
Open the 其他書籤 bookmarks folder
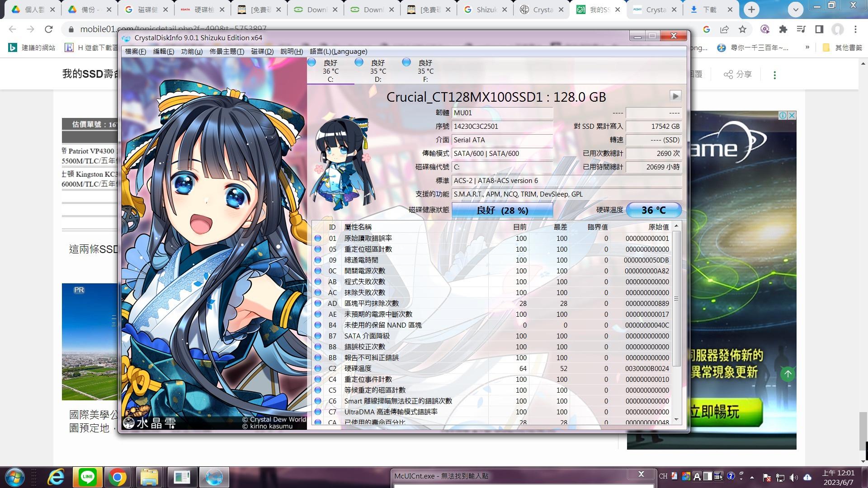click(842, 47)
